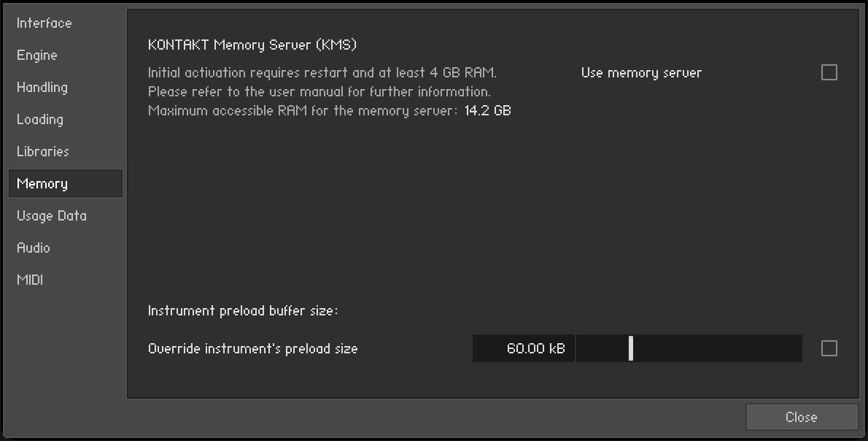This screenshot has height=441, width=868.
Task: Click the KONTAKT Memory Server heading
Action: point(252,45)
